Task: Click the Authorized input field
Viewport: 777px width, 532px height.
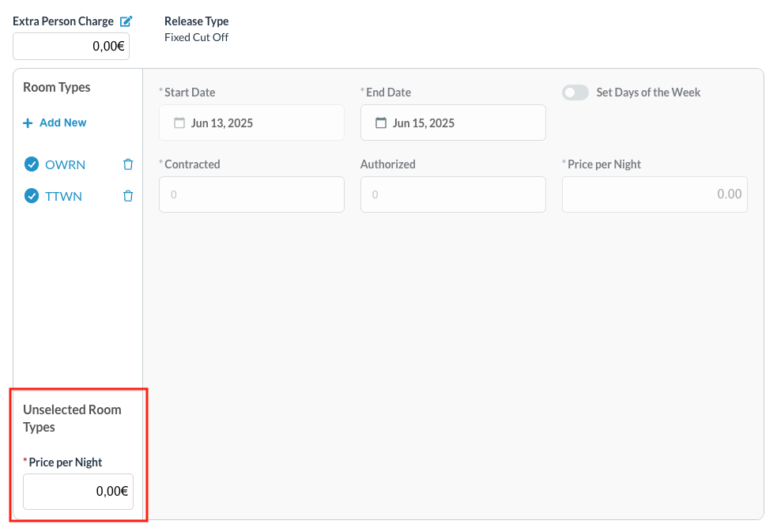Action: click(453, 194)
